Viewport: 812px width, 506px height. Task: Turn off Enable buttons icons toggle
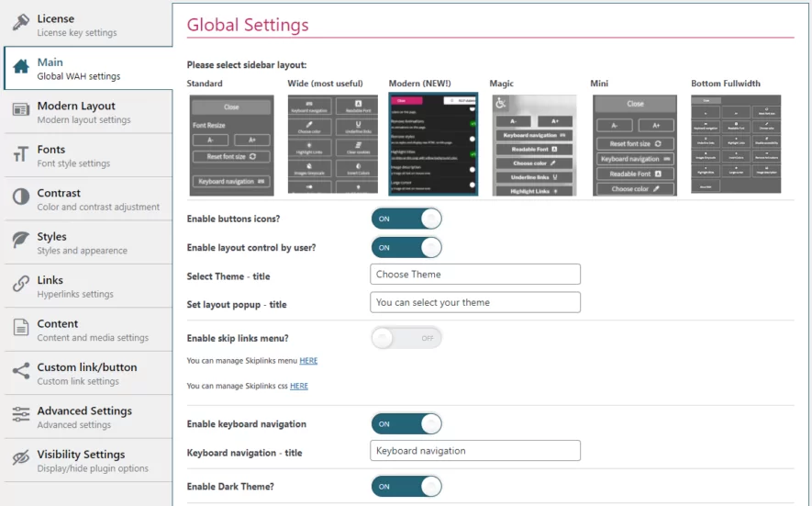tap(406, 219)
